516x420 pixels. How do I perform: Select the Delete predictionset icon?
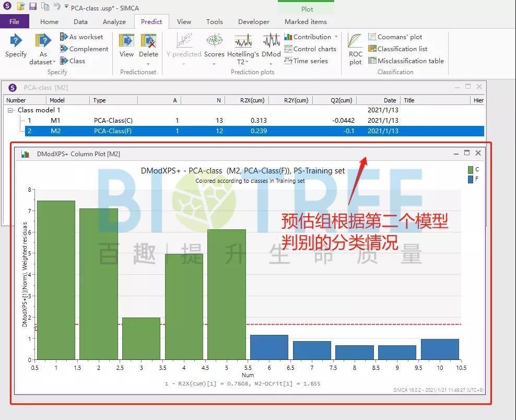(x=149, y=46)
